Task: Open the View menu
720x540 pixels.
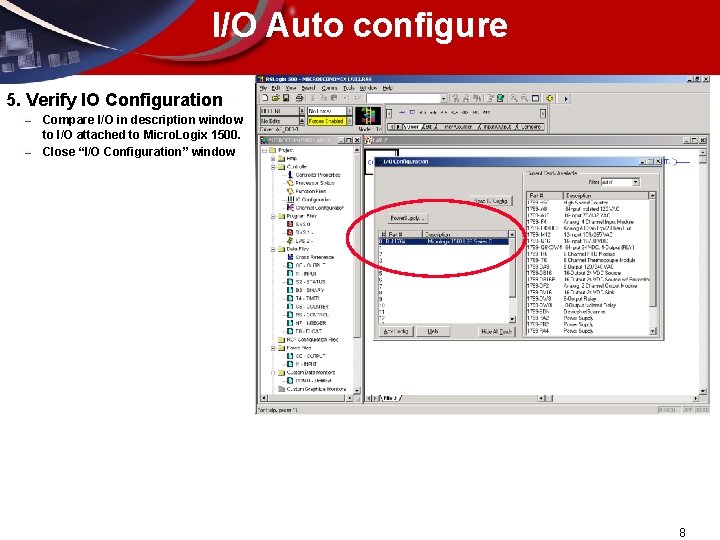Action: (x=291, y=88)
